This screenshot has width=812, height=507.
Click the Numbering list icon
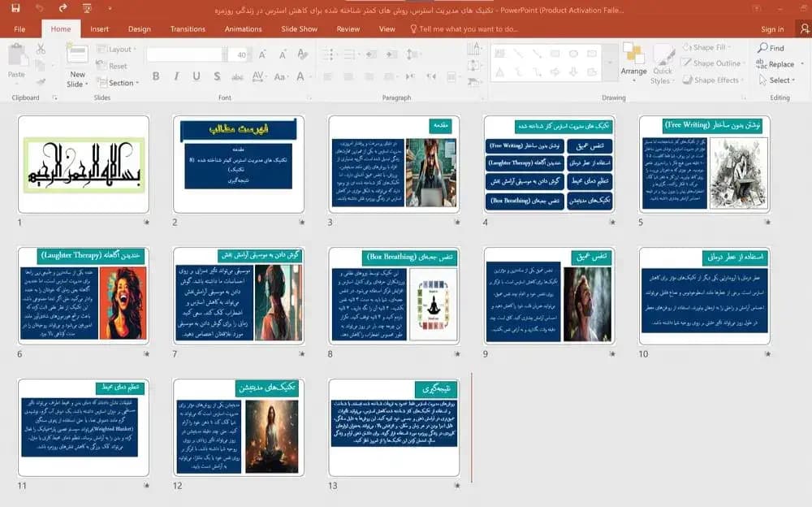351,54
